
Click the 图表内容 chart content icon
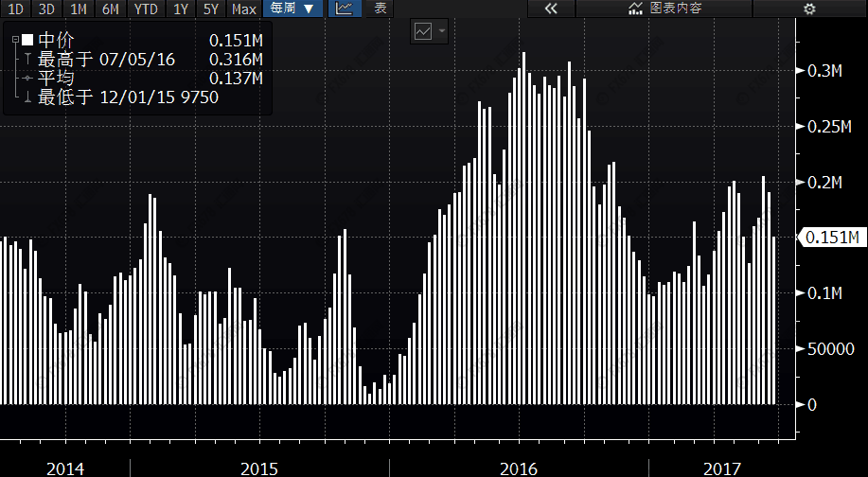point(635,9)
